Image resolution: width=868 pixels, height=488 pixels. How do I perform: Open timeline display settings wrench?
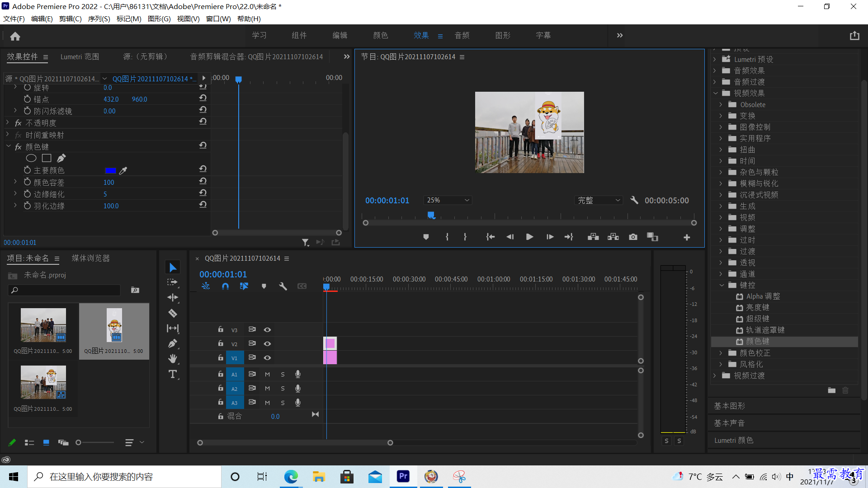pos(283,286)
